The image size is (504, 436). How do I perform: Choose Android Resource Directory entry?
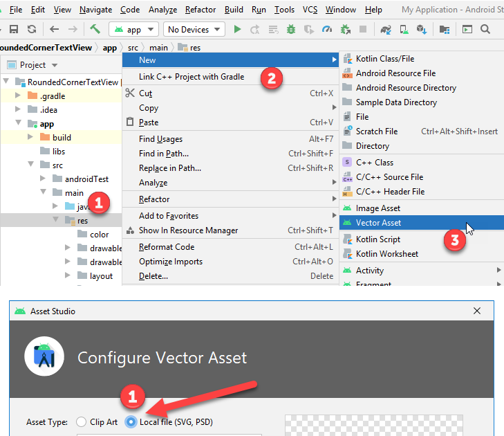click(x=422, y=87)
